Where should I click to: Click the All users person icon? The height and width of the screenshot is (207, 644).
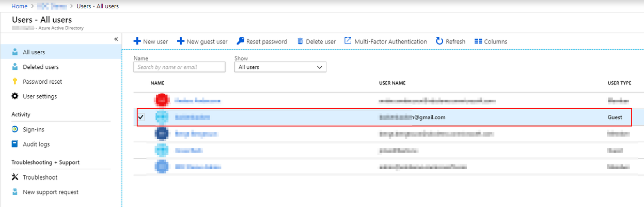(15, 52)
